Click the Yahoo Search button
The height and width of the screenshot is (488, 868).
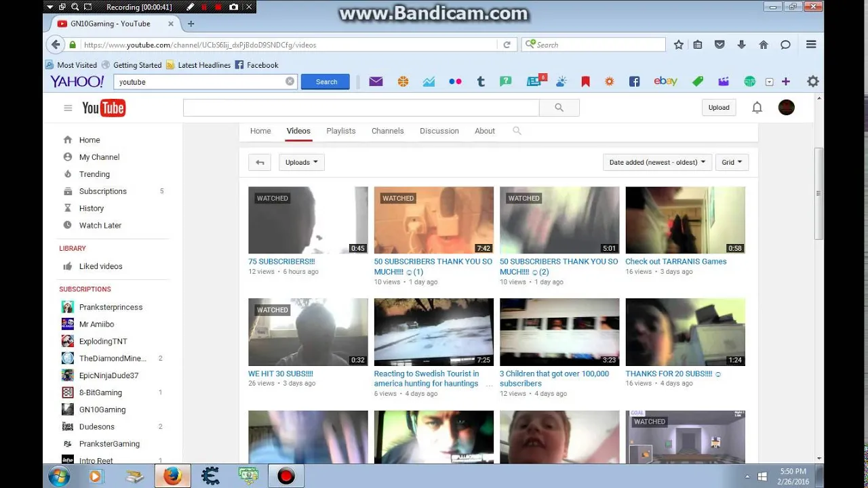[x=326, y=82]
